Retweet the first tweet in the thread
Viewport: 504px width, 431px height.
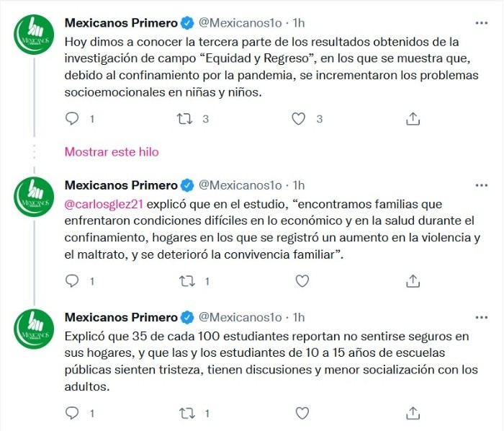(185, 118)
